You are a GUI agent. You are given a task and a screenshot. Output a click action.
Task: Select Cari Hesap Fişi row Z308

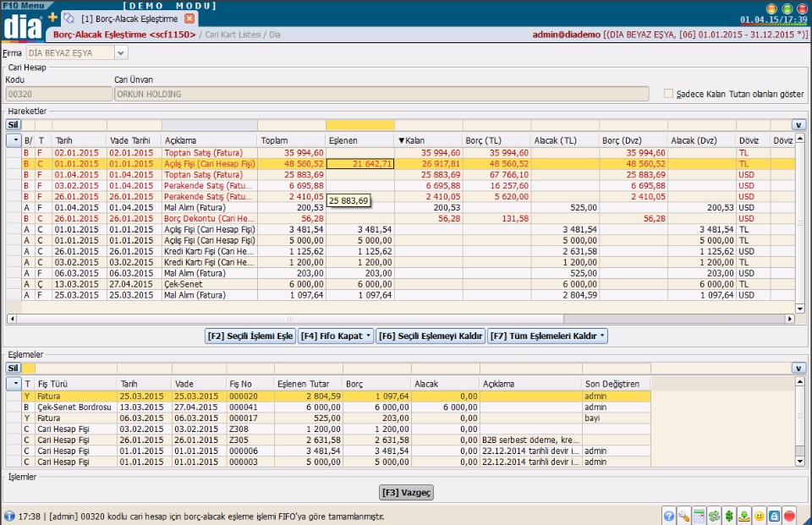click(x=328, y=429)
